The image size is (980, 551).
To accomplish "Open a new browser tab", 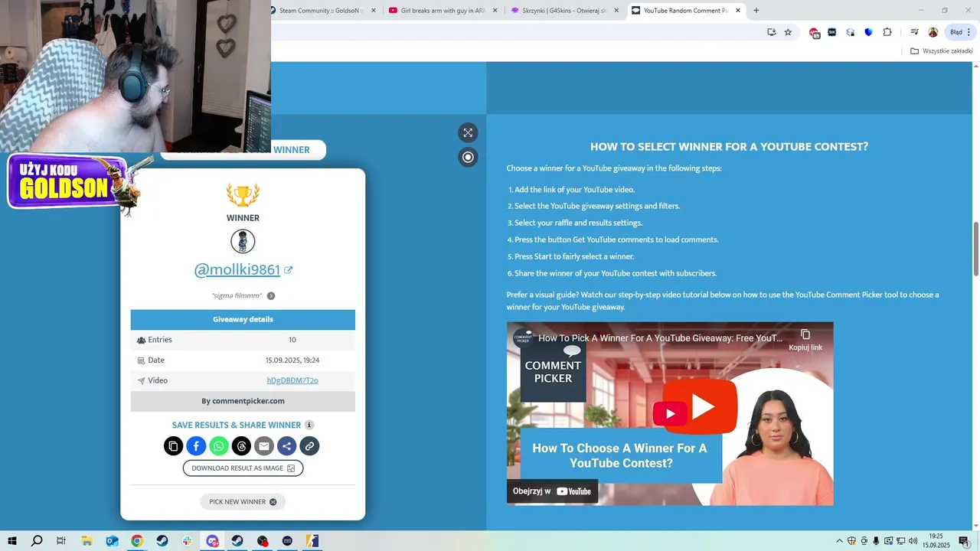I will (x=756, y=11).
